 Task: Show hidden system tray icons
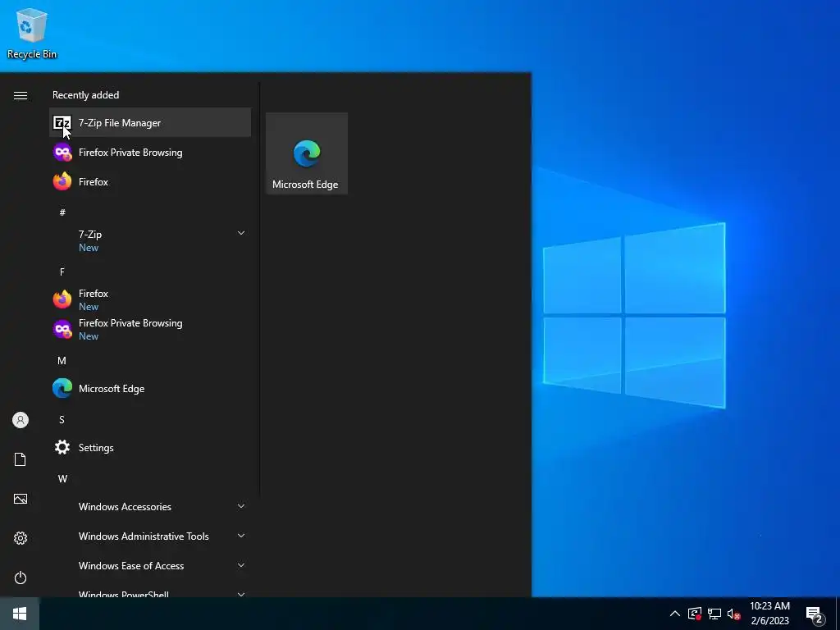(675, 614)
